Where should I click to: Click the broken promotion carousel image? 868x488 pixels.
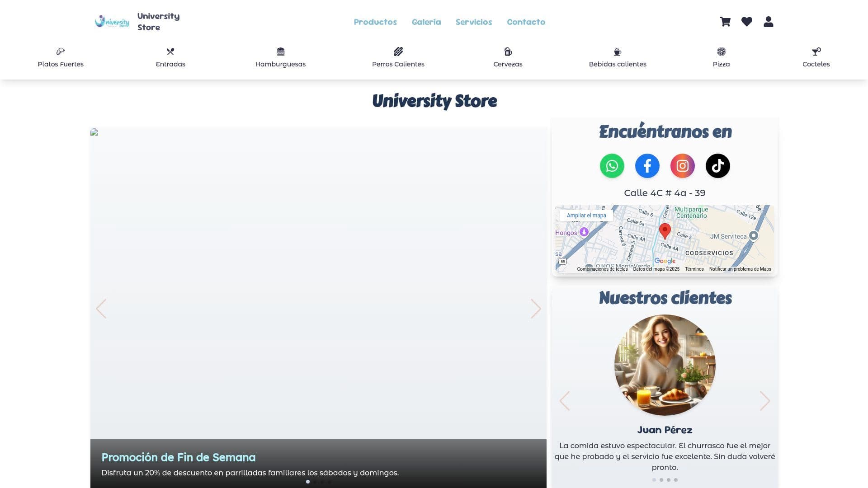[94, 132]
